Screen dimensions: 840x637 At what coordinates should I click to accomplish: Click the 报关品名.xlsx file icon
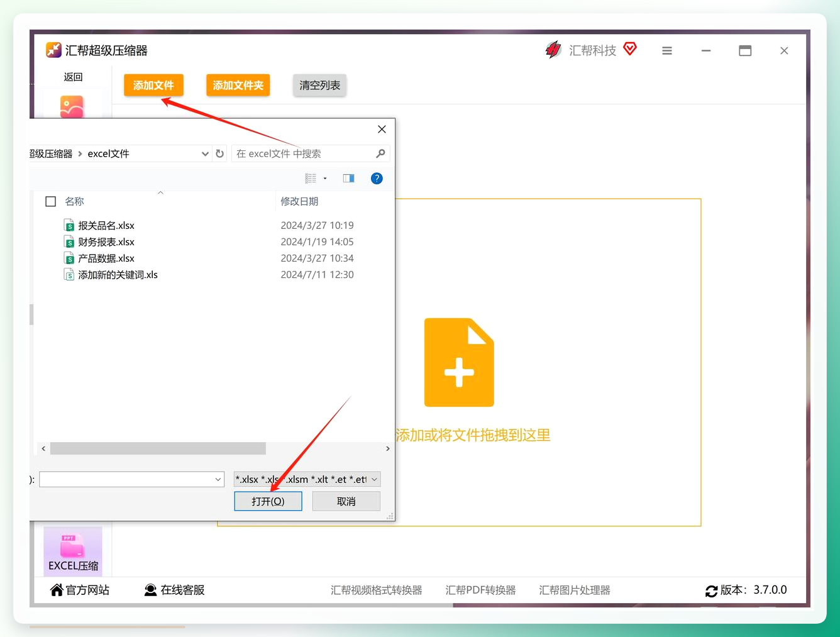tap(69, 226)
